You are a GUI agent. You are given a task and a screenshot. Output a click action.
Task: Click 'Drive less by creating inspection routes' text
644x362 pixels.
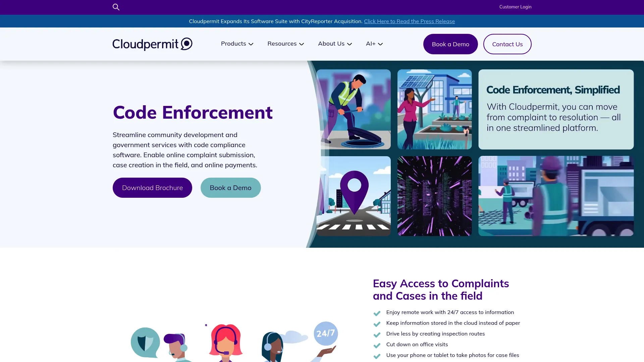(435, 334)
